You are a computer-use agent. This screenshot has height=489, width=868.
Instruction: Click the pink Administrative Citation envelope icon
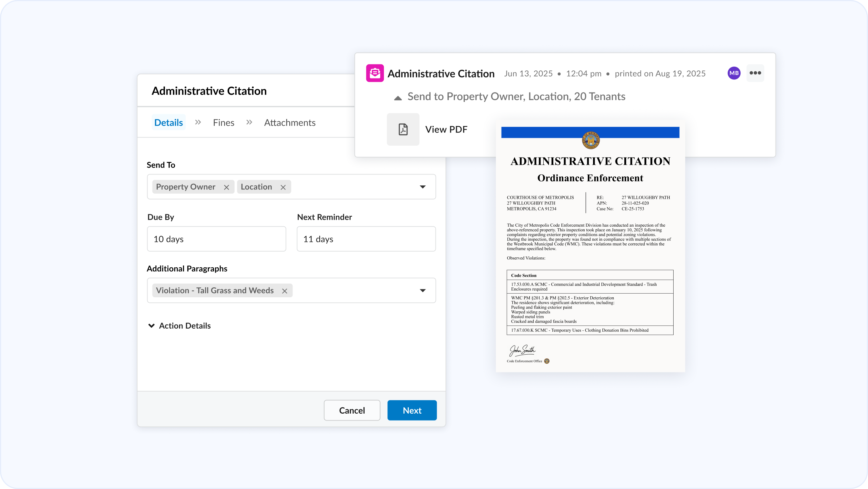pos(375,73)
